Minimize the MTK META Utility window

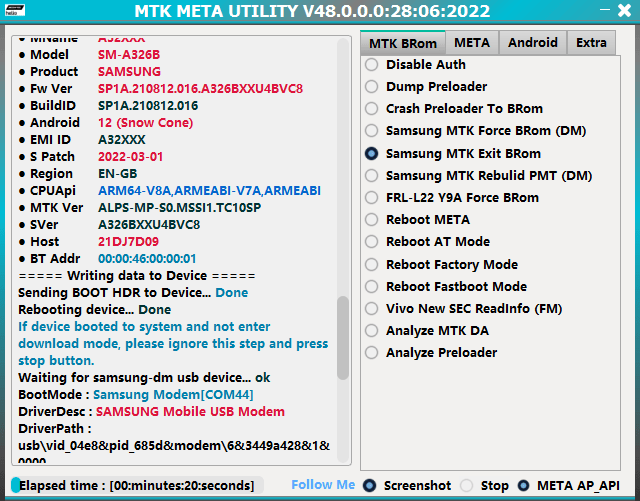coord(605,10)
